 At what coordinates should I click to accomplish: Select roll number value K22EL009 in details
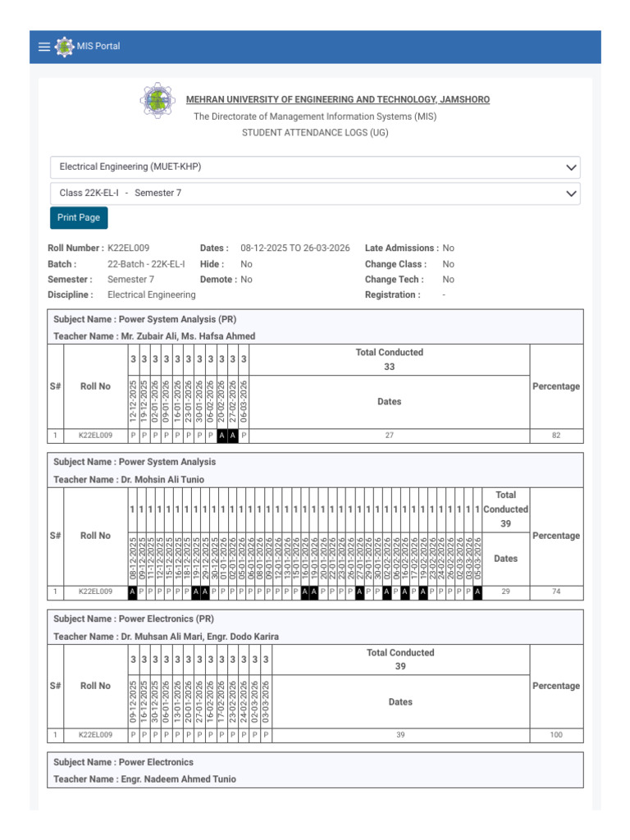click(129, 248)
